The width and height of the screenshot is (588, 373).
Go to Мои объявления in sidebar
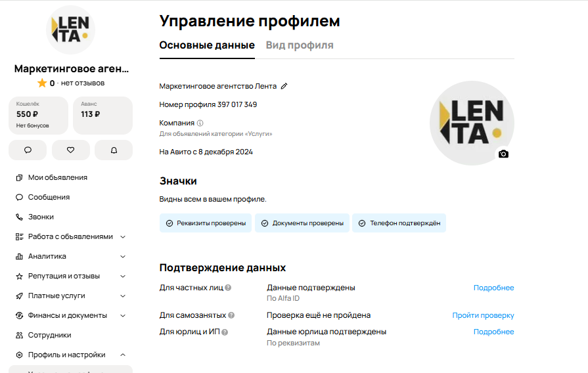pos(57,177)
